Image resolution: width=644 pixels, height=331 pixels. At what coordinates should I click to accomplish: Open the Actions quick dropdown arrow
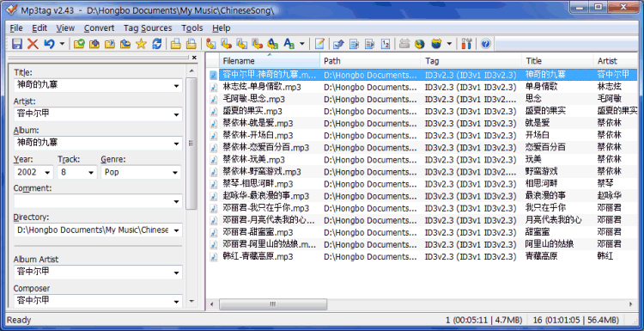click(x=302, y=44)
